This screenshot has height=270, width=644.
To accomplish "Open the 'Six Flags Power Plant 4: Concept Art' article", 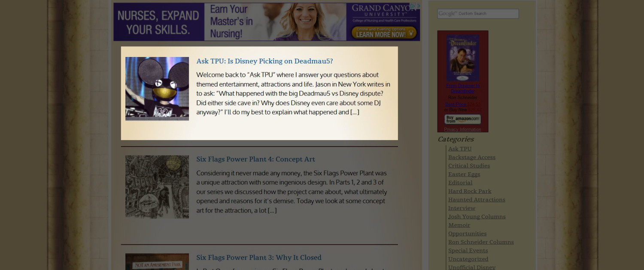I will click(x=255, y=159).
